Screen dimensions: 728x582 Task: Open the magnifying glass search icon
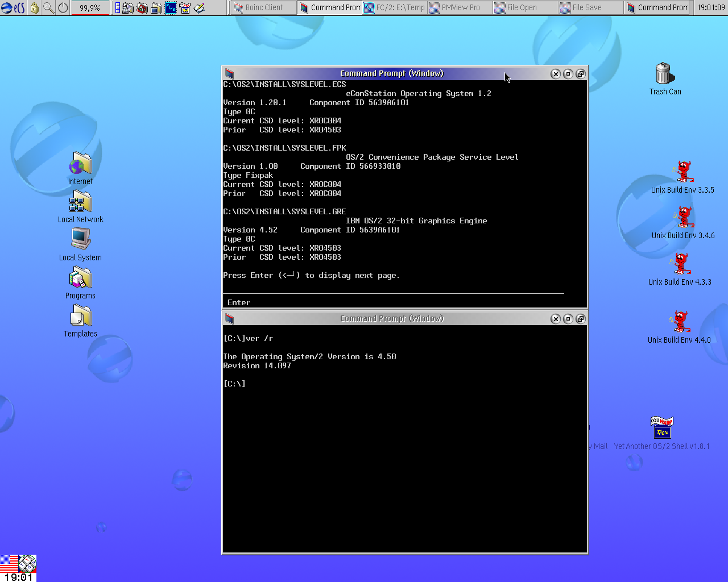click(x=49, y=8)
